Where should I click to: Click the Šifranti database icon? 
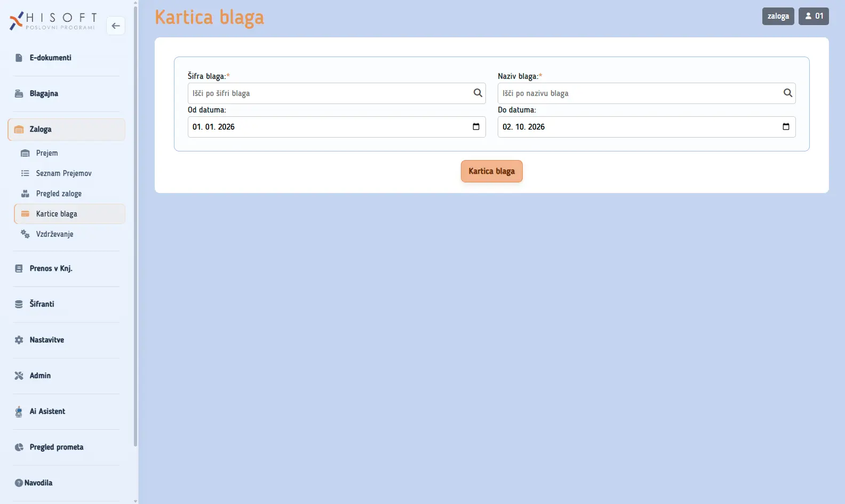coord(19,304)
